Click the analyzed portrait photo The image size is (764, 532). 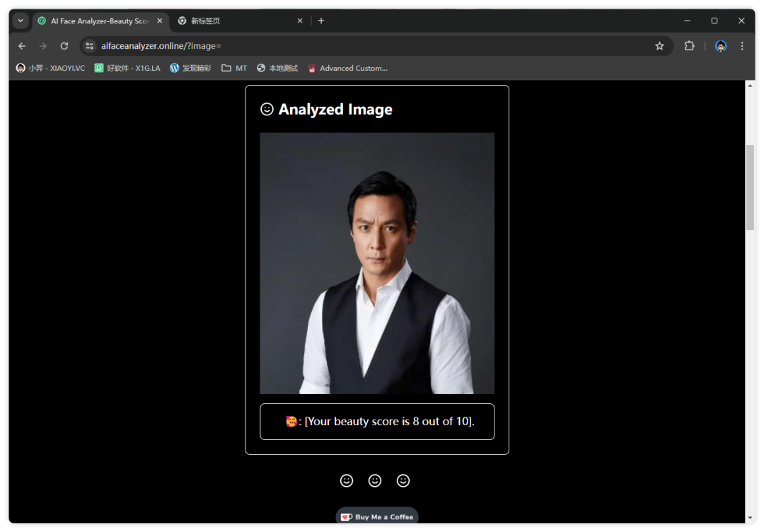377,263
